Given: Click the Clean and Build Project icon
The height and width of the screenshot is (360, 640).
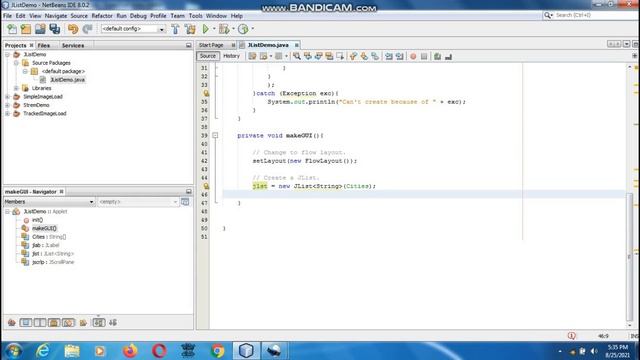Looking at the screenshot, I should click(x=190, y=29).
